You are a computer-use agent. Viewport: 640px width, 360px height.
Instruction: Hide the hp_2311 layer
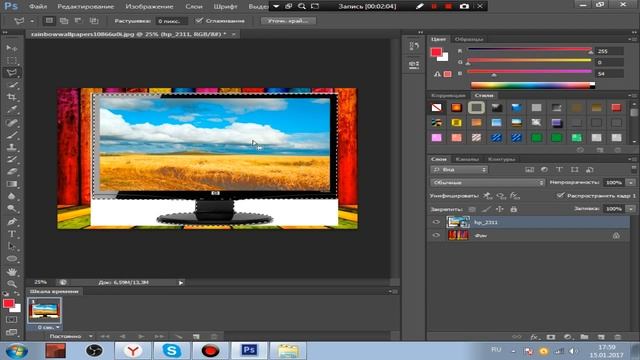pos(436,222)
